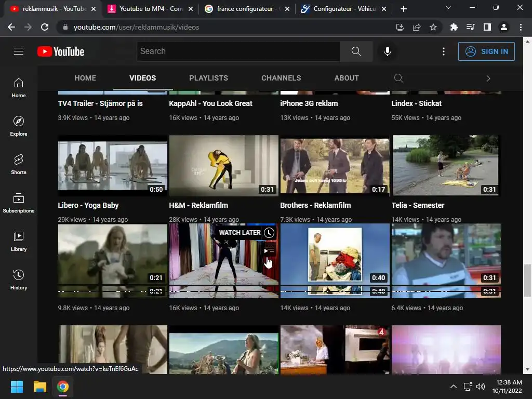The image size is (532, 399).
Task: Play the 9.8K views woman 0:21 thumbnail
Action: tap(113, 261)
